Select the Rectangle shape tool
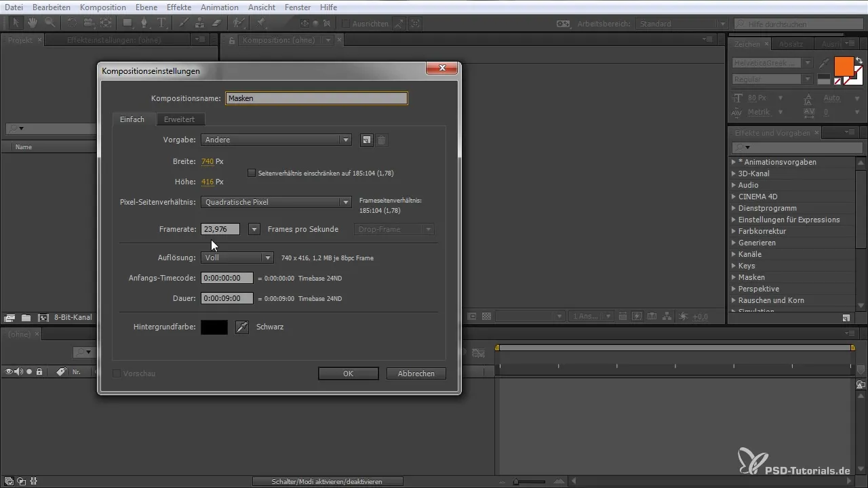Image resolution: width=868 pixels, height=488 pixels. point(127,22)
